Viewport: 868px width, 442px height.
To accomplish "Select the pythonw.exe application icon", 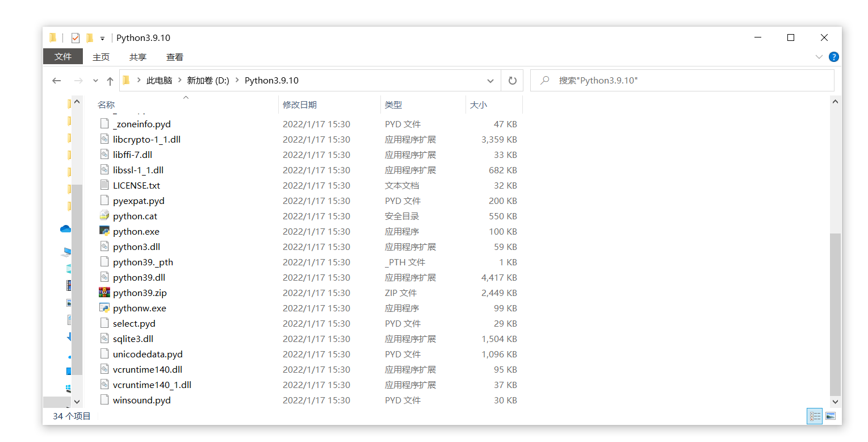I will tap(104, 308).
